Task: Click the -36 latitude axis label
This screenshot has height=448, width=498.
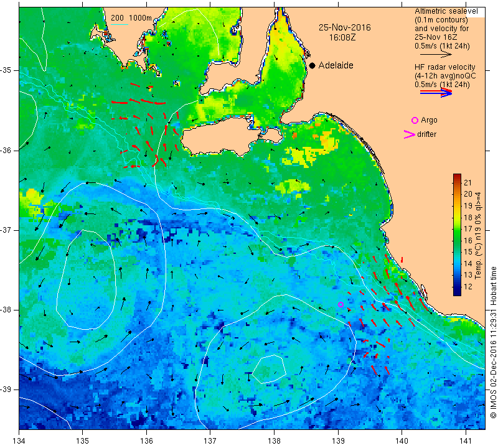Action: tap(6, 150)
